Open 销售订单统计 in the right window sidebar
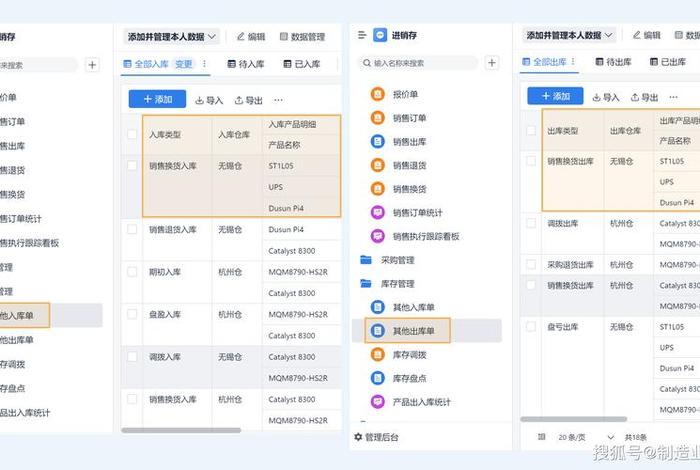The image size is (700, 470). point(406,212)
